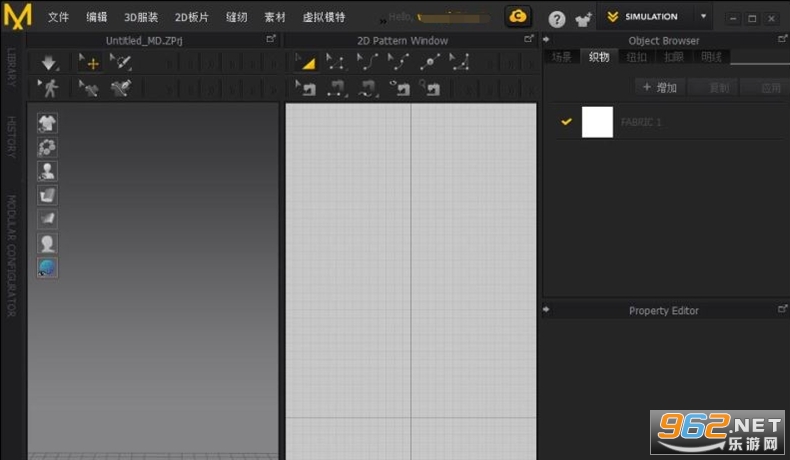The width and height of the screenshot is (790, 460).
Task: Select the Edit Curve Point tool
Action: pyautogui.click(x=399, y=62)
